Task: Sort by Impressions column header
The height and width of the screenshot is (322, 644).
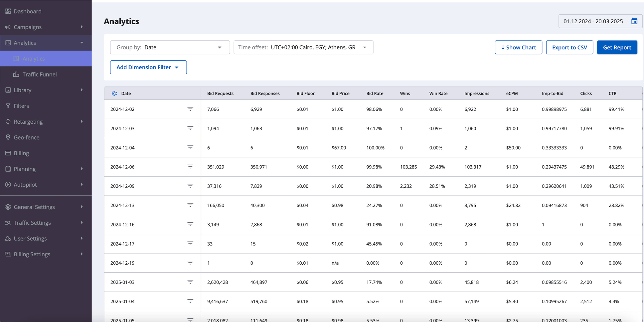Action: coord(477,93)
